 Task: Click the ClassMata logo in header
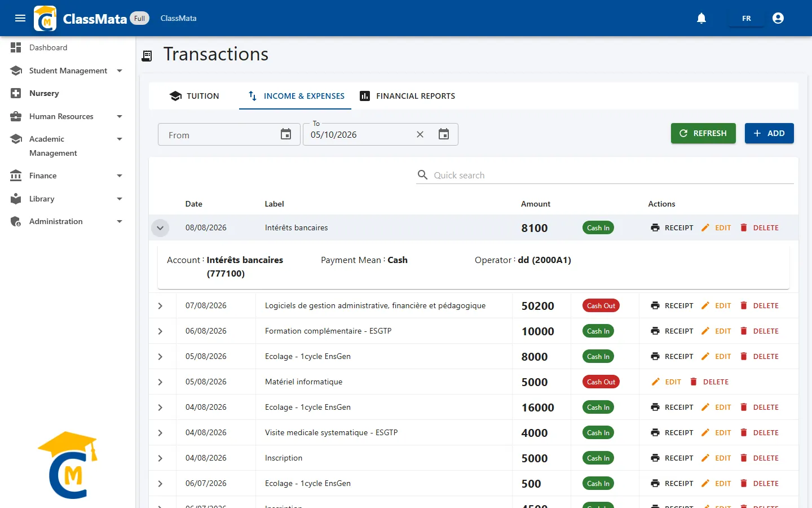pyautogui.click(x=45, y=18)
